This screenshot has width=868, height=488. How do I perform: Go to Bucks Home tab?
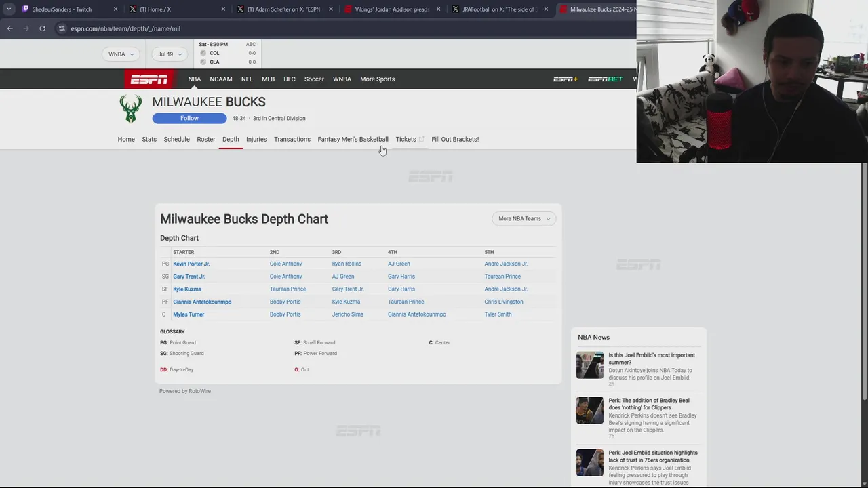[126, 139]
